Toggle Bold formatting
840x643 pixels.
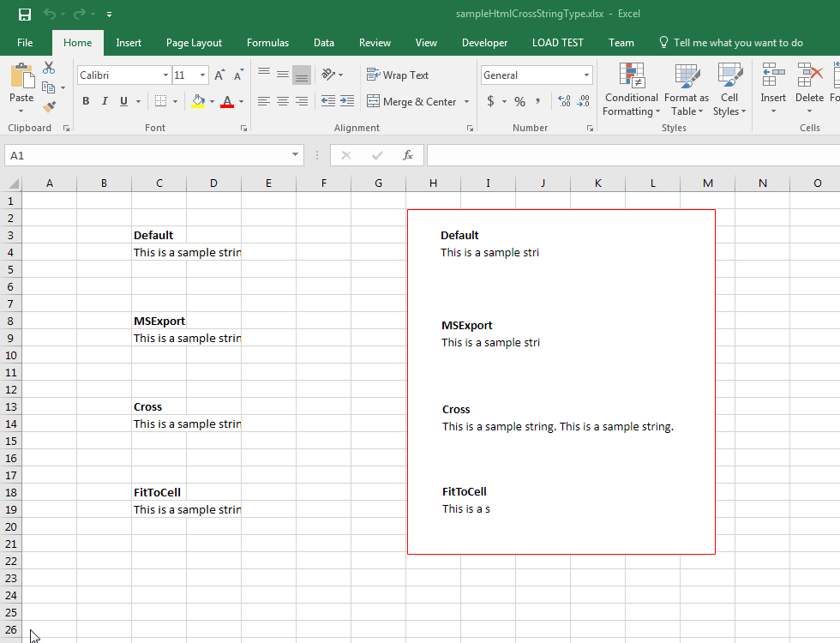click(x=86, y=101)
